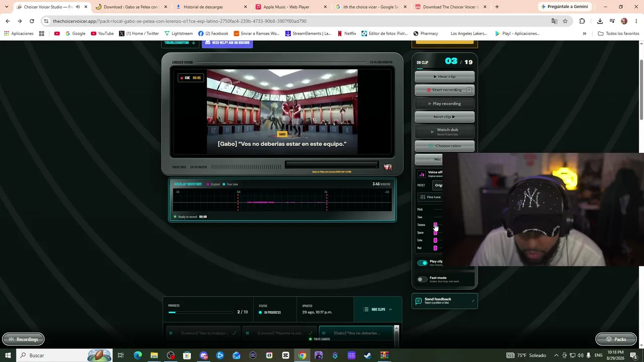Screen dimensions: 644x362
Task: Click Pregúntale a Gemini button
Action: pos(564,7)
